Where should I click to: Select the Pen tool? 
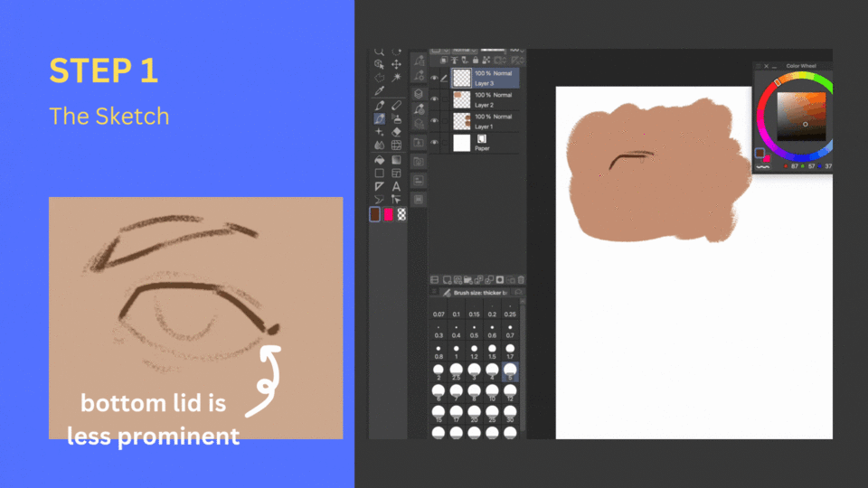(x=379, y=105)
